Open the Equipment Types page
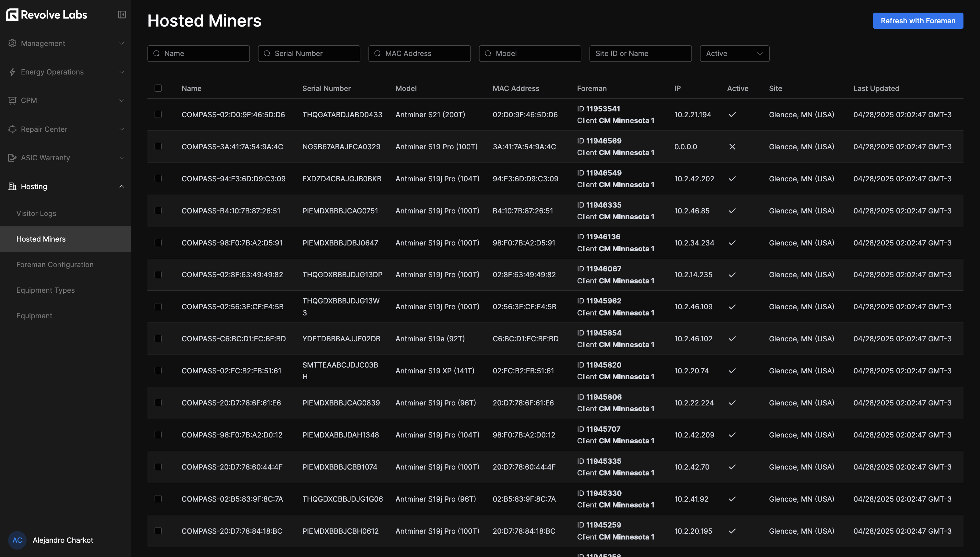 [46, 290]
